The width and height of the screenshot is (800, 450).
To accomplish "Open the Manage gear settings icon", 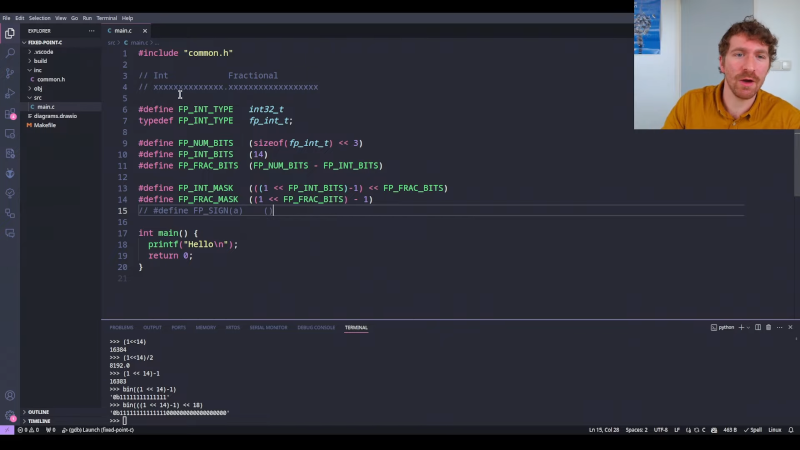I will click(x=10, y=415).
